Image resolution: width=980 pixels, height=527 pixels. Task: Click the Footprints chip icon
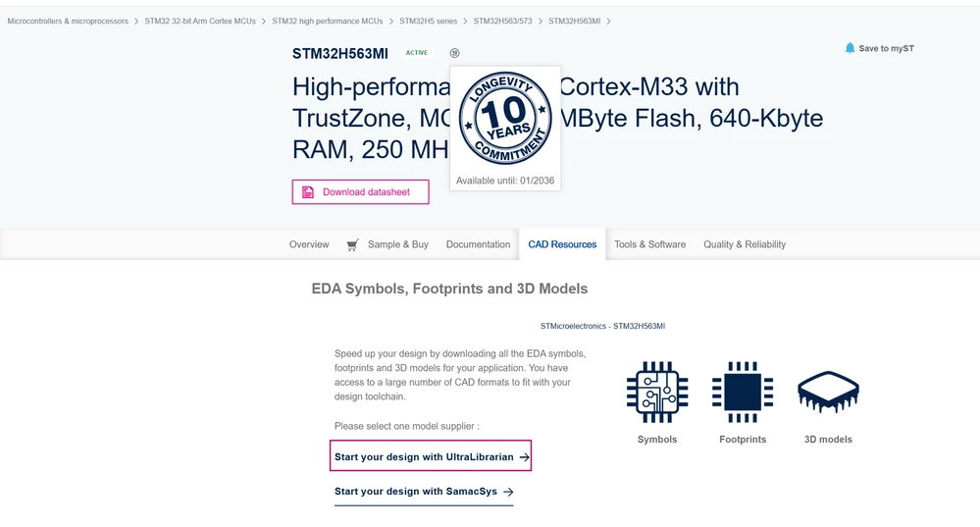743,393
